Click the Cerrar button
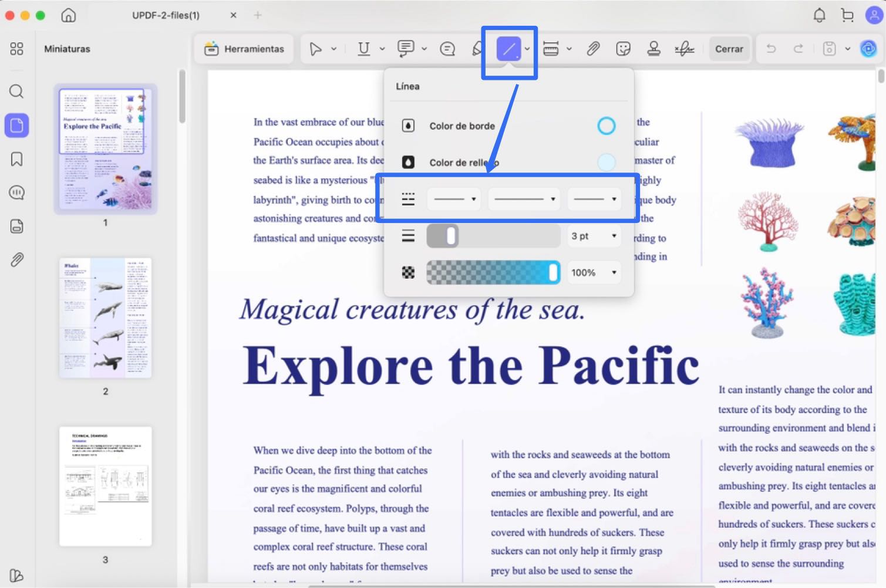This screenshot has height=588, width=886. tap(729, 49)
